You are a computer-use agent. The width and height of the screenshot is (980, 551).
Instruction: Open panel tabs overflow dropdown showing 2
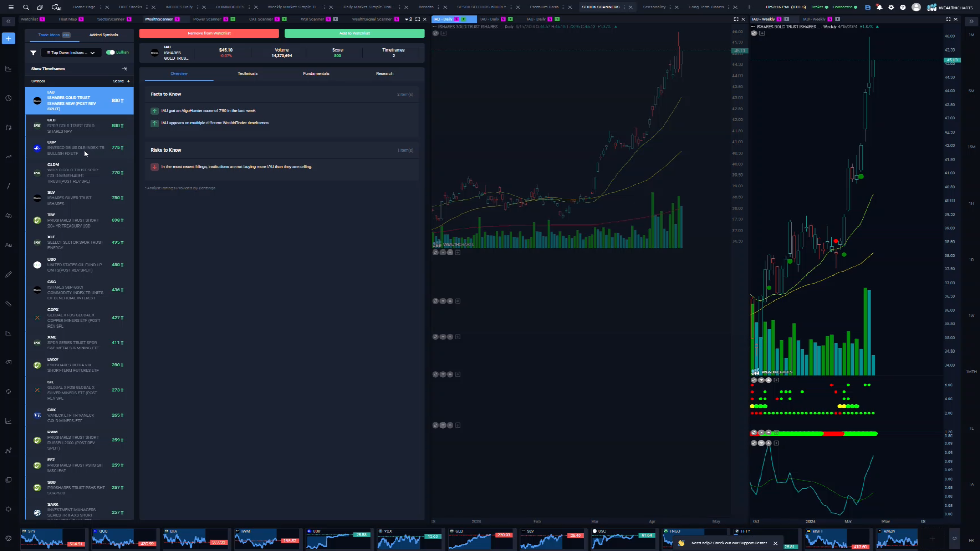(x=409, y=19)
